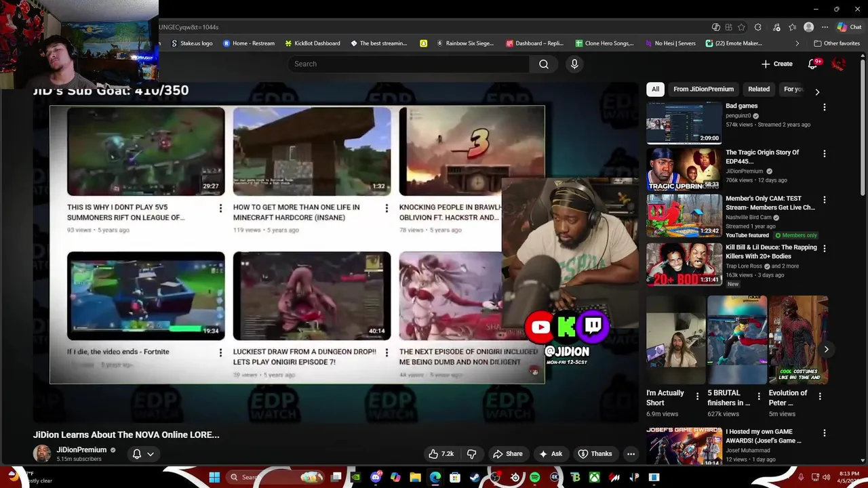The height and width of the screenshot is (488, 868).
Task: Open KickBot Dashboard bookmark
Action: pyautogui.click(x=312, y=43)
